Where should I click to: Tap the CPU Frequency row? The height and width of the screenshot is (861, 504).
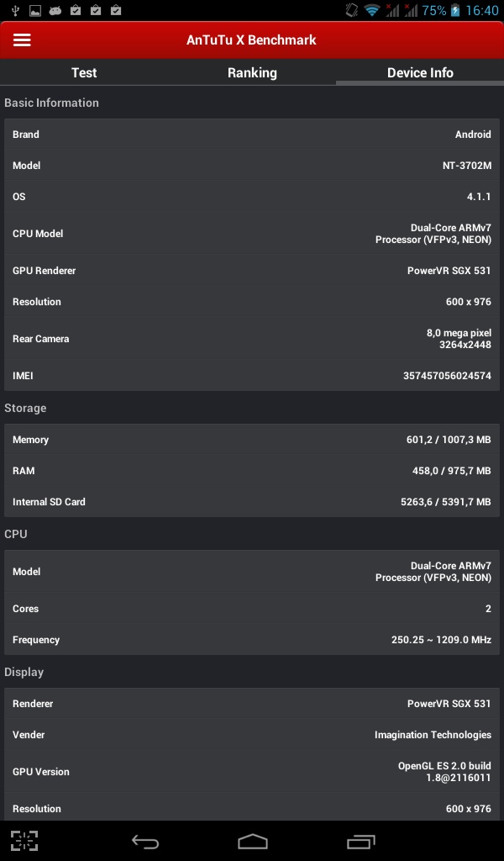tap(252, 640)
